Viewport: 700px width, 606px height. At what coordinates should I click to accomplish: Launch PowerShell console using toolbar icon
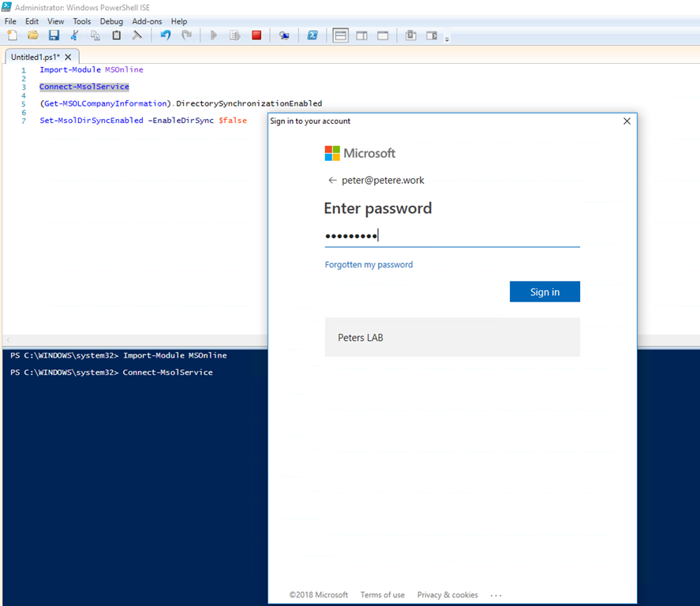point(313,36)
